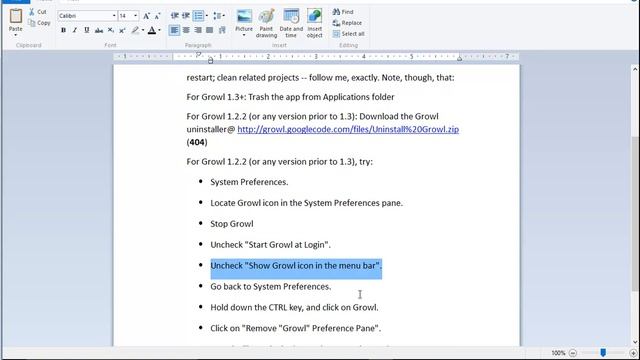Apply strikethrough to selected text
The width and height of the screenshot is (640, 360).
99,30
